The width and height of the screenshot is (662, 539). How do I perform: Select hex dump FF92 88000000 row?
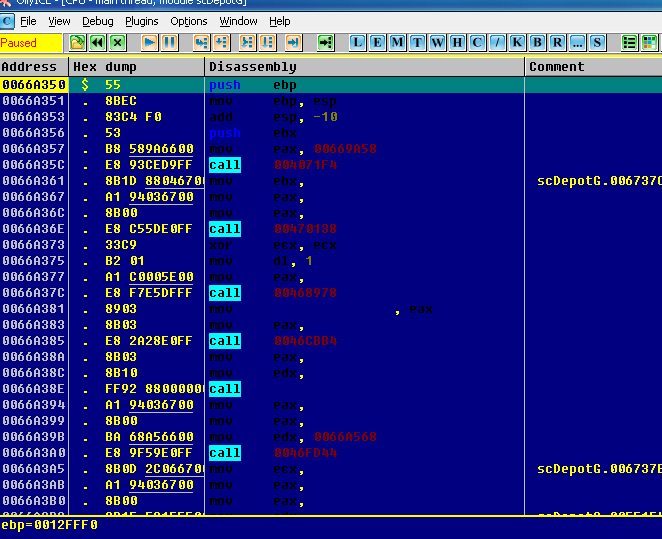(x=154, y=389)
